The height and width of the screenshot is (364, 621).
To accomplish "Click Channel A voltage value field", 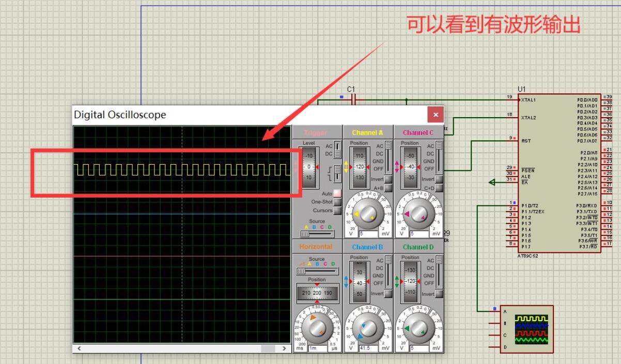I will coord(369,234).
